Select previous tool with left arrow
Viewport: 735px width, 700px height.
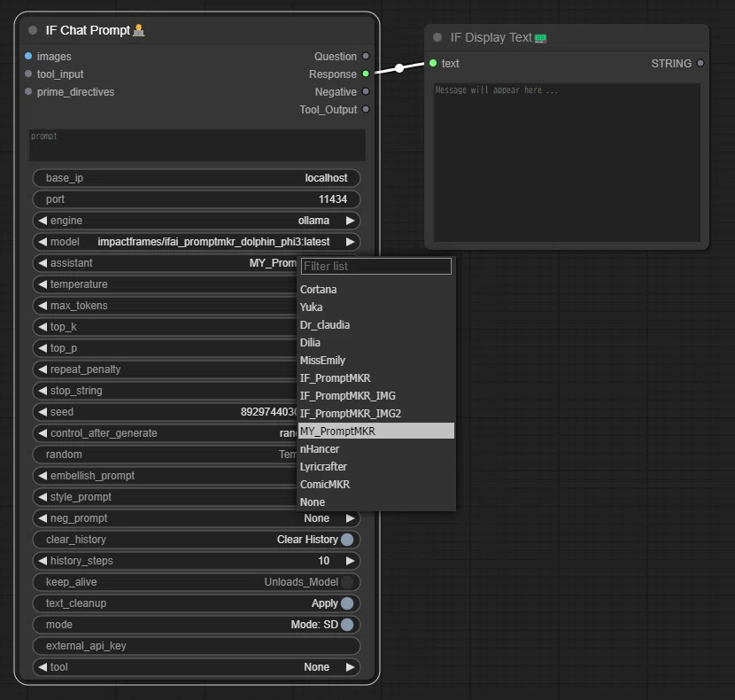point(43,666)
